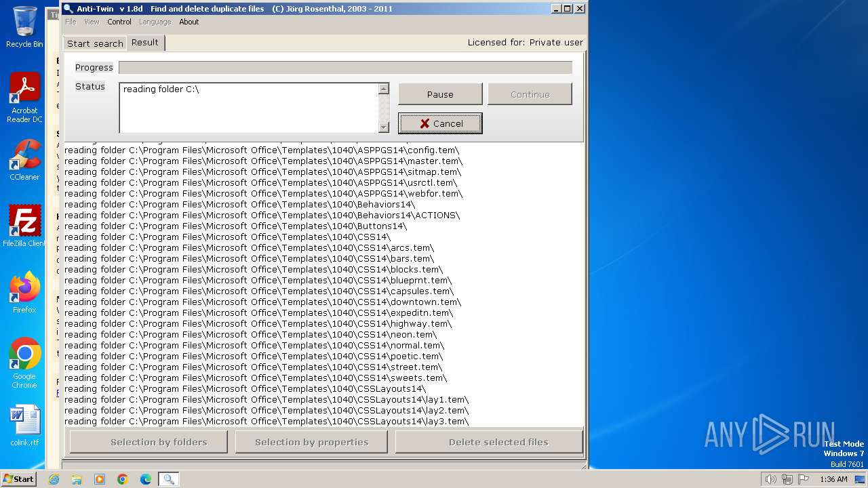868x488 pixels.
Task: Select log line ending neon.tem\
Action: point(250,335)
